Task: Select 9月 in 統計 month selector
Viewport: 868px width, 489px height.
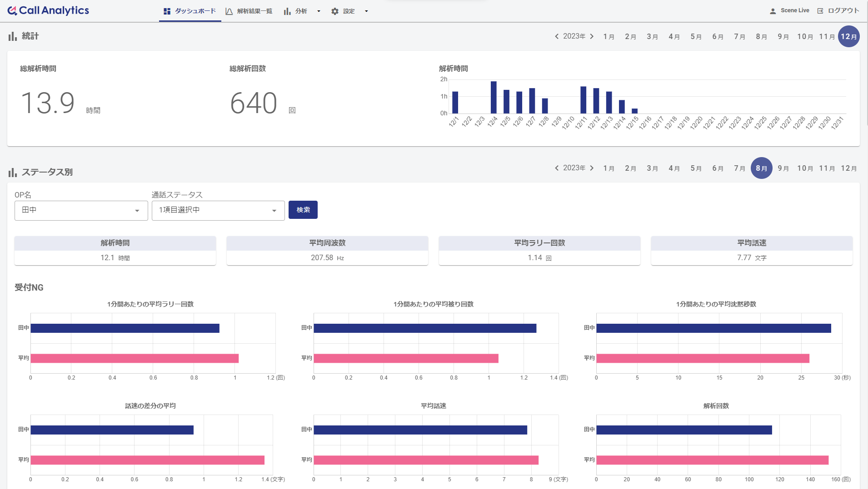Action: click(783, 36)
